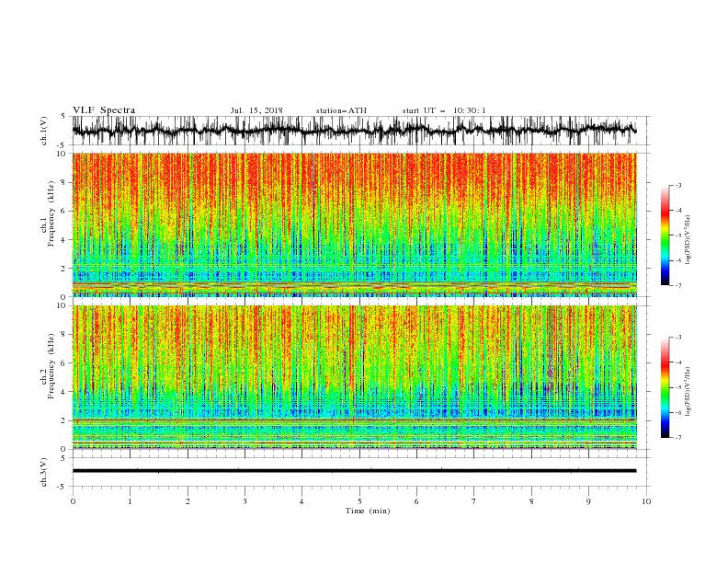Click the ch.1 voltage waveform trace

click(354, 130)
